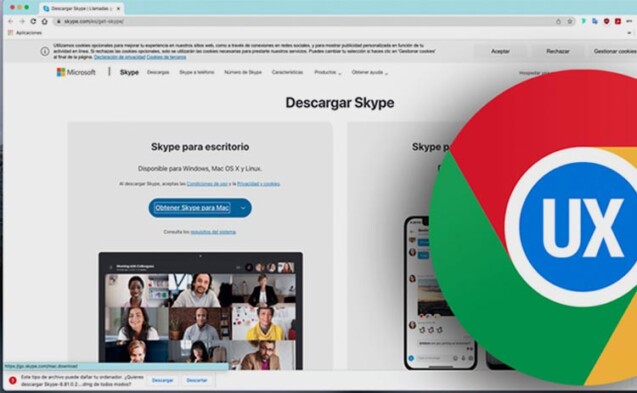Expand the Obtener Skype para Mac dropdown arrow
This screenshot has width=637, height=393.
tap(243, 208)
